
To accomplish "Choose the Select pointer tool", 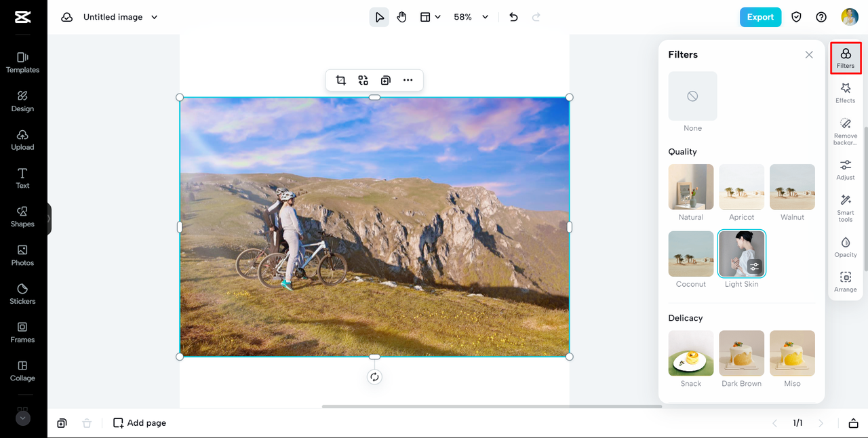I will (x=379, y=17).
